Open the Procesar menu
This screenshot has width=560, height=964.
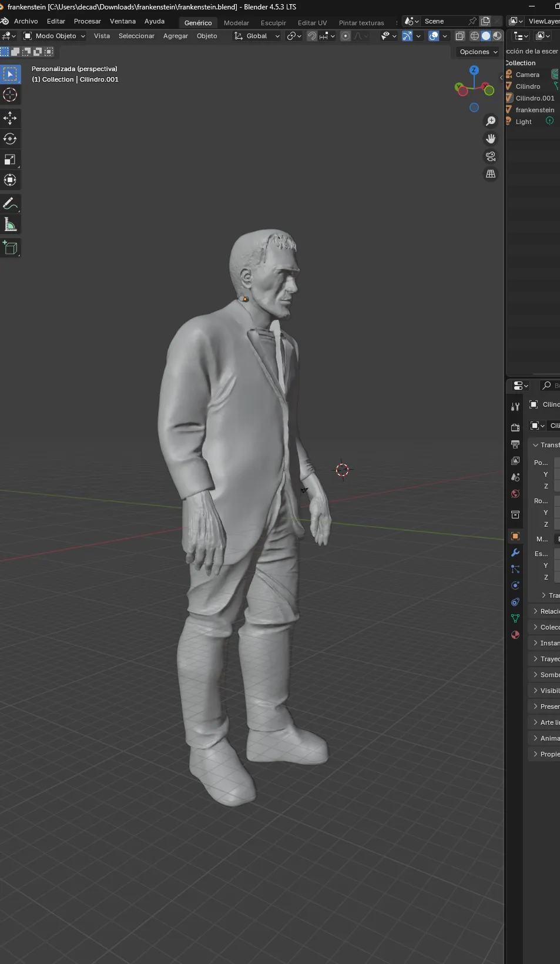click(88, 21)
